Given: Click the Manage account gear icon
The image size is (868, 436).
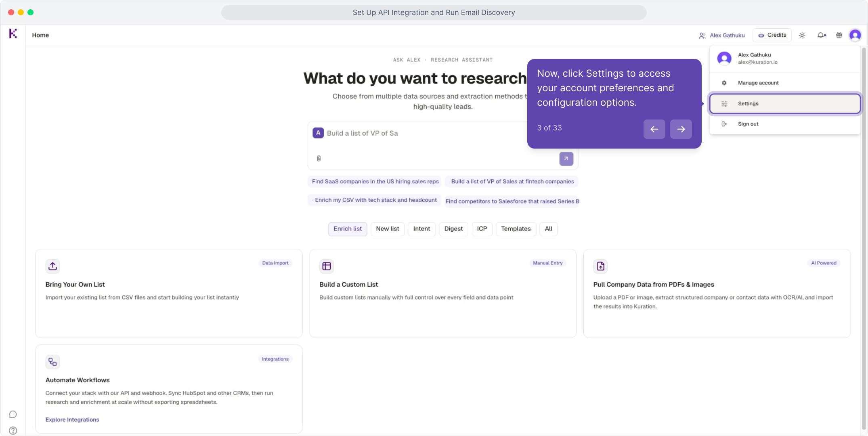Looking at the screenshot, I should pos(724,83).
